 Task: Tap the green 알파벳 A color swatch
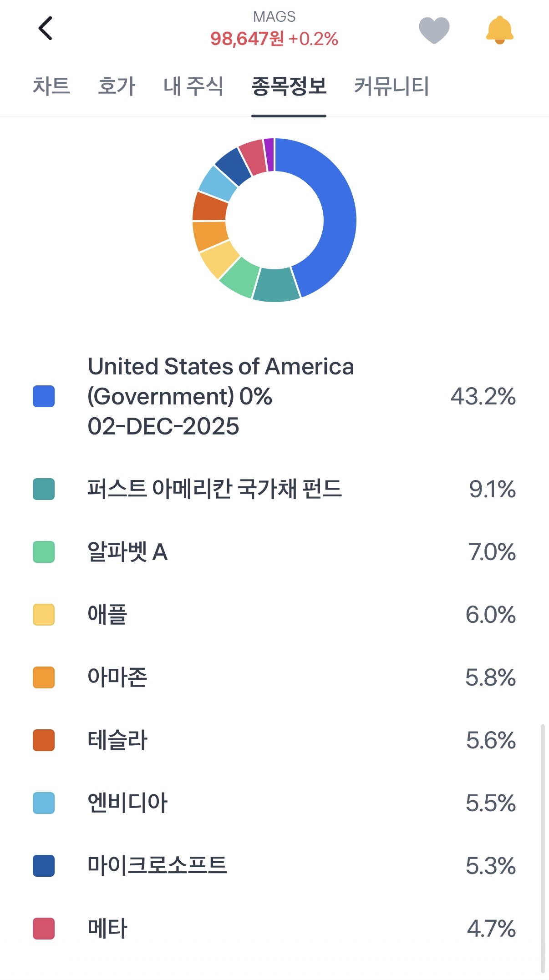pos(44,552)
